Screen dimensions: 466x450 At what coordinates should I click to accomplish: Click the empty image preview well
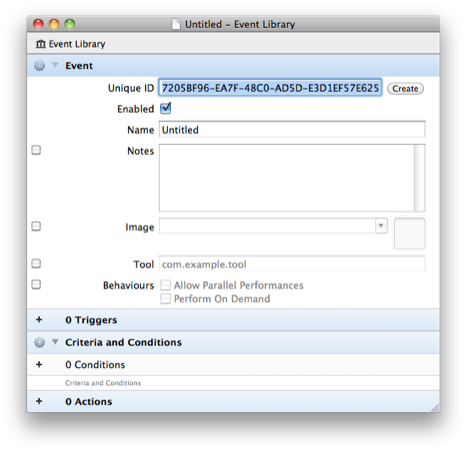[409, 234]
